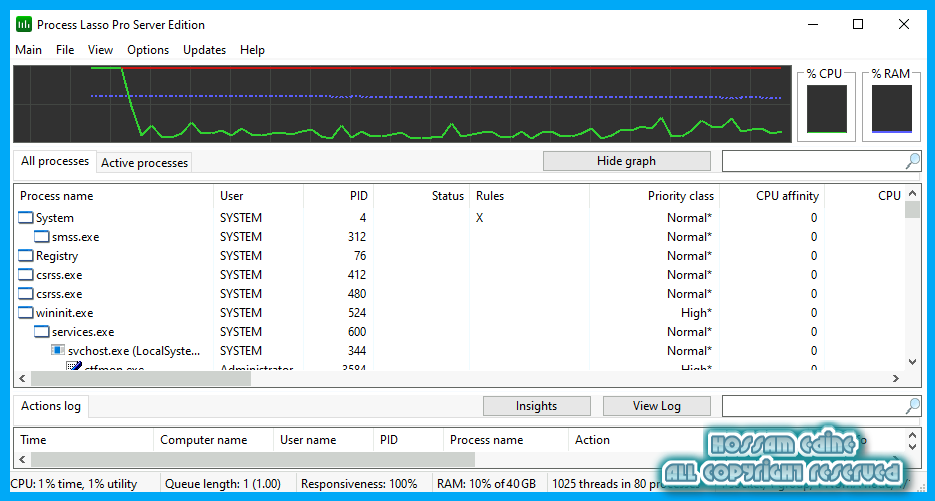Open the Main menu
The image size is (935, 501).
[x=29, y=50]
